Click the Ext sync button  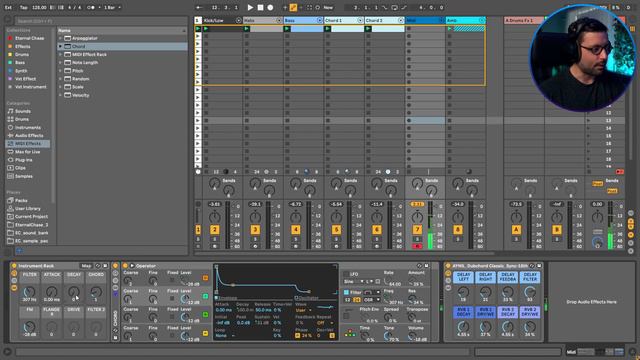pyautogui.click(x=8, y=7)
